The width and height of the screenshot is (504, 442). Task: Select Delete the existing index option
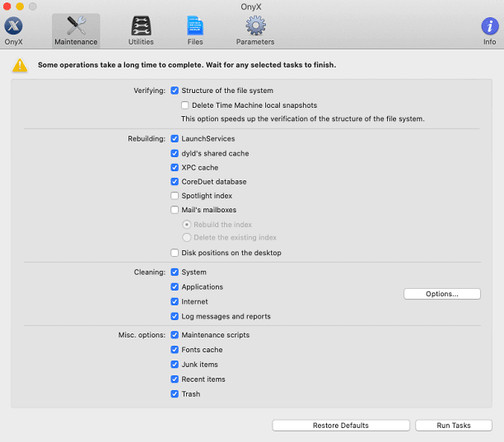[186, 238]
